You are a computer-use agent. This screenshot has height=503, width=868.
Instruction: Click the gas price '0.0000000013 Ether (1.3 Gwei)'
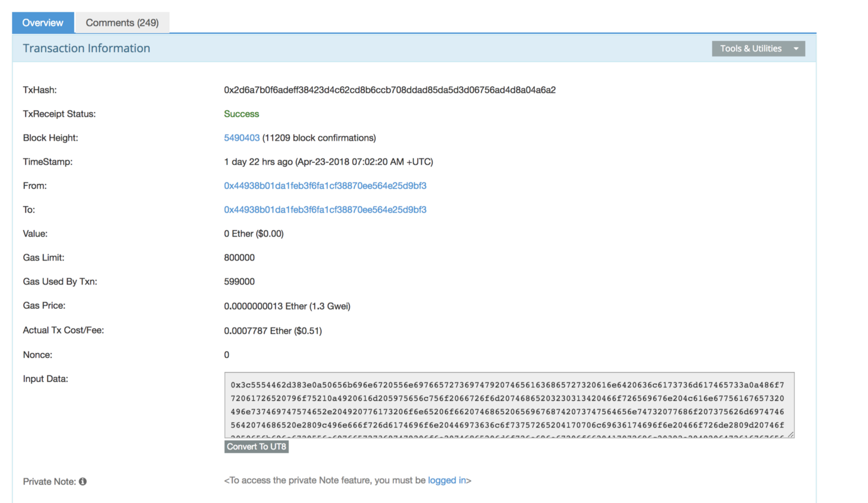[287, 306]
